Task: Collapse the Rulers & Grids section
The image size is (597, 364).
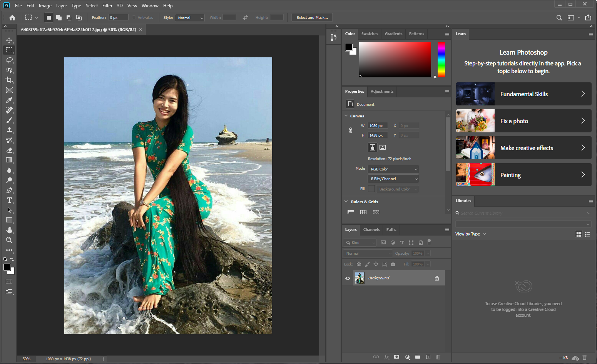Action: click(x=346, y=201)
